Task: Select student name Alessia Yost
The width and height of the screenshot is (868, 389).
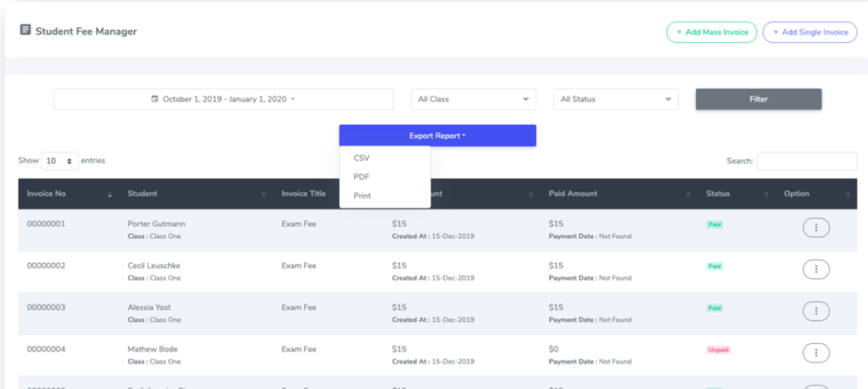Action: tap(147, 307)
